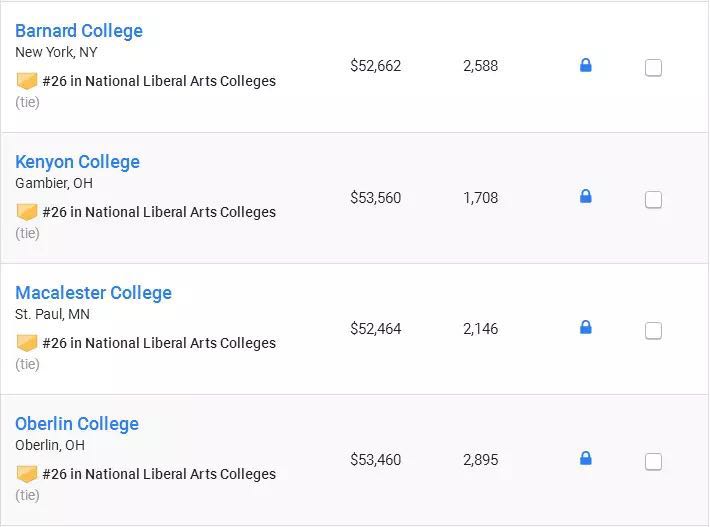This screenshot has height=527, width=710.
Task: Click Barnard College's gold ranking badge icon
Action: pyautogui.click(x=27, y=81)
